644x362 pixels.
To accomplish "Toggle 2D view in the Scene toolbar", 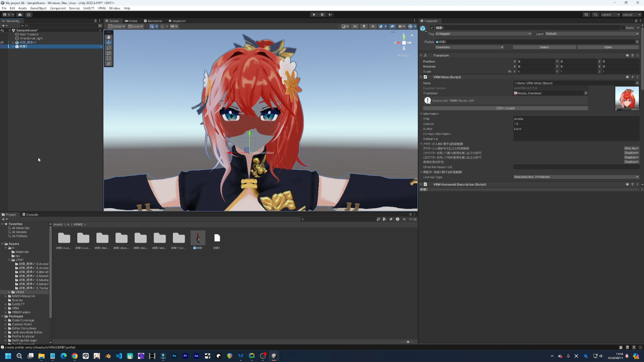I will pos(355,26).
